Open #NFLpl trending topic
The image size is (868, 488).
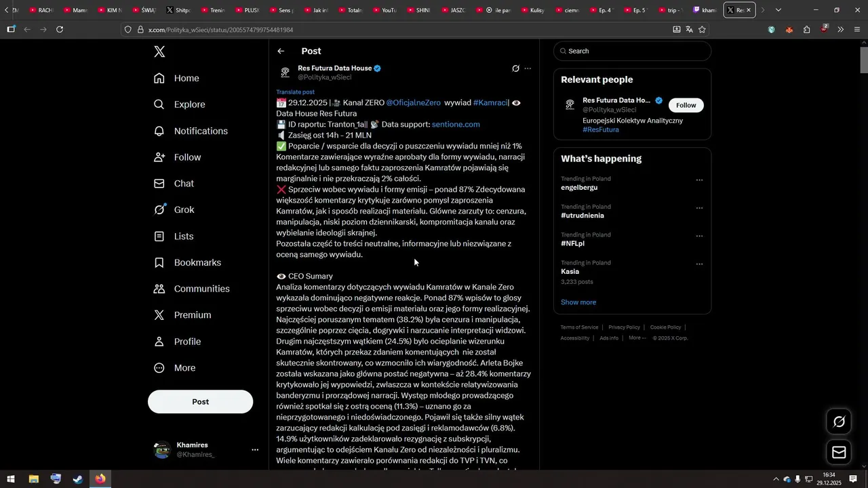[x=573, y=243]
